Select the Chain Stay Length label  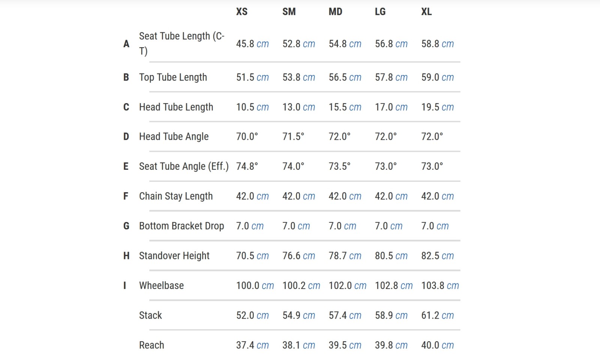click(x=176, y=196)
